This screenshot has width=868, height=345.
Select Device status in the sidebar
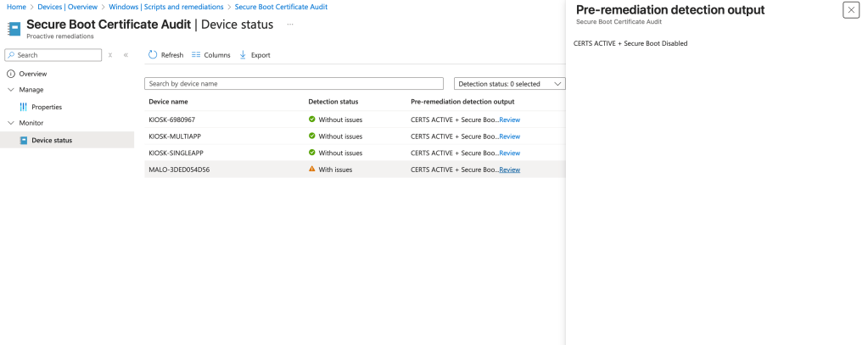(x=51, y=140)
